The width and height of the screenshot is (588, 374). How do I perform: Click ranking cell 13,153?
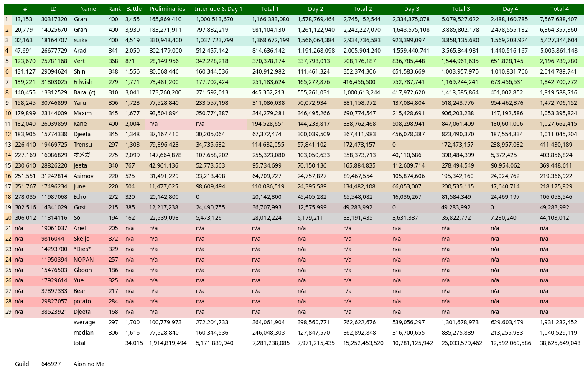pyautogui.click(x=23, y=19)
